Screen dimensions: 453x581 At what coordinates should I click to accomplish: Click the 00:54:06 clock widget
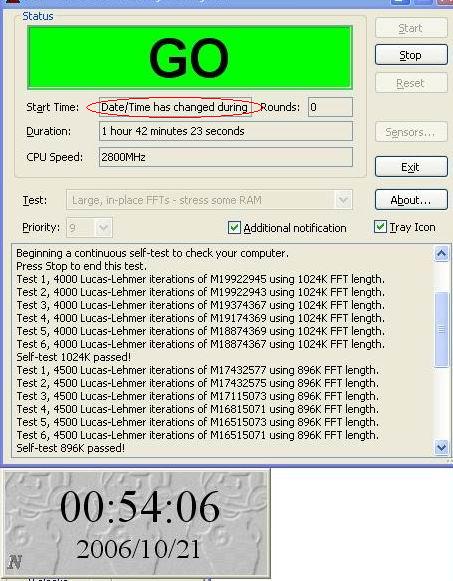(137, 524)
